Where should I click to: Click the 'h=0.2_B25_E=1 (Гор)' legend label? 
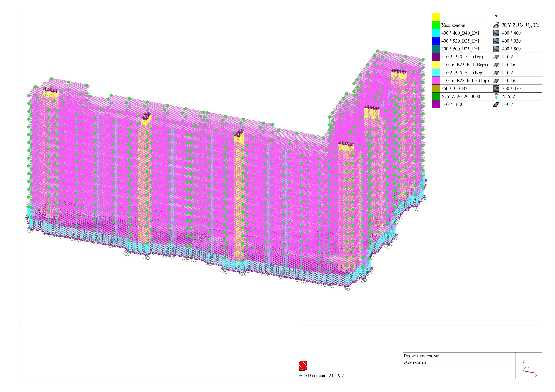[x=462, y=57]
